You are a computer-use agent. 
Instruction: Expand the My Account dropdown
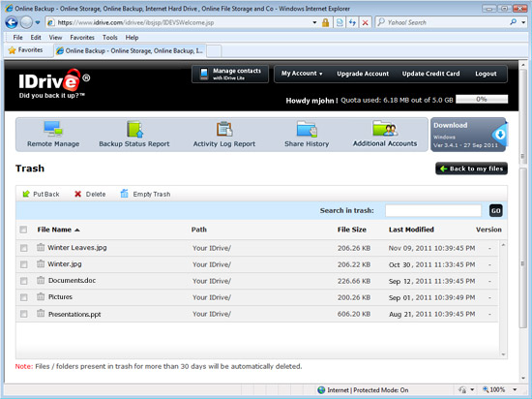pos(302,74)
